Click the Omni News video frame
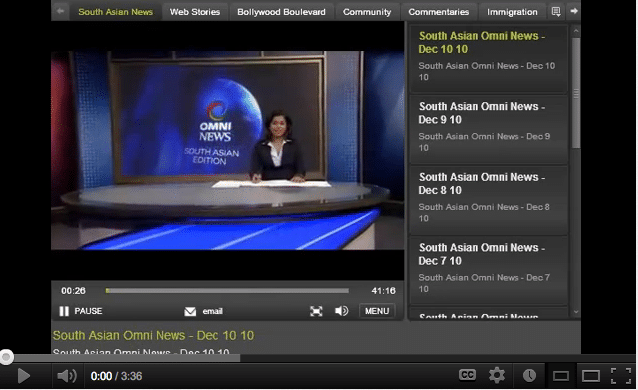This screenshot has height=390, width=638. tap(227, 150)
